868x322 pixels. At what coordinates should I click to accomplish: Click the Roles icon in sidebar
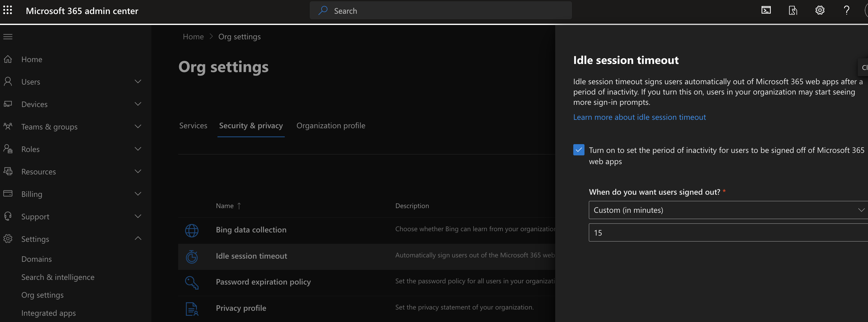8,149
